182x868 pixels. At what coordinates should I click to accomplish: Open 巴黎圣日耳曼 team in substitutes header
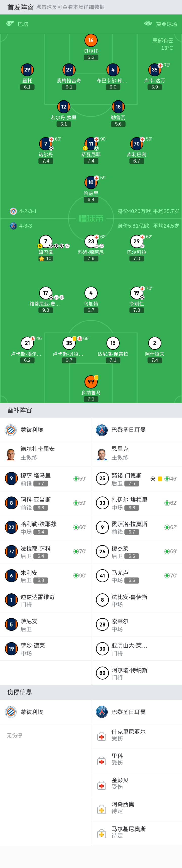click(128, 430)
